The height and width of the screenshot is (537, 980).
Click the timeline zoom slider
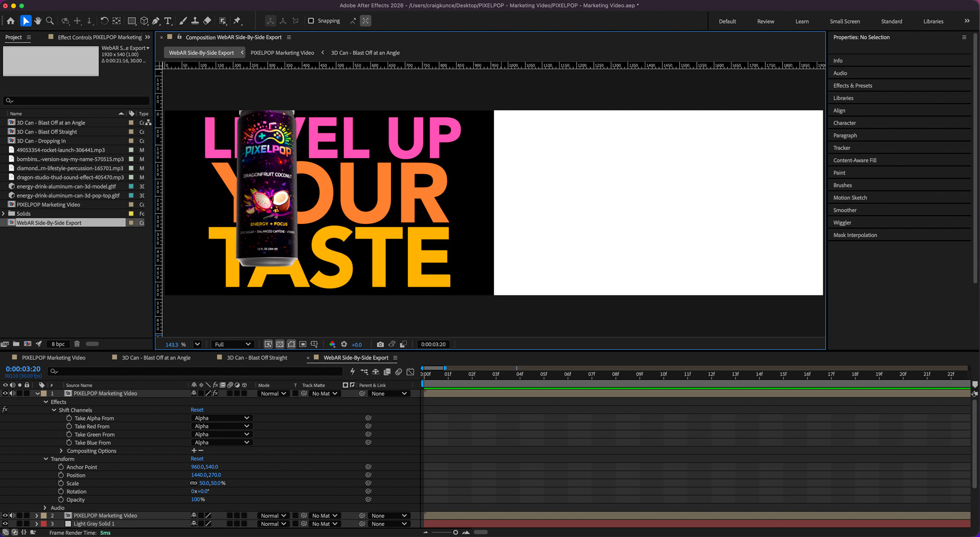[446, 532]
